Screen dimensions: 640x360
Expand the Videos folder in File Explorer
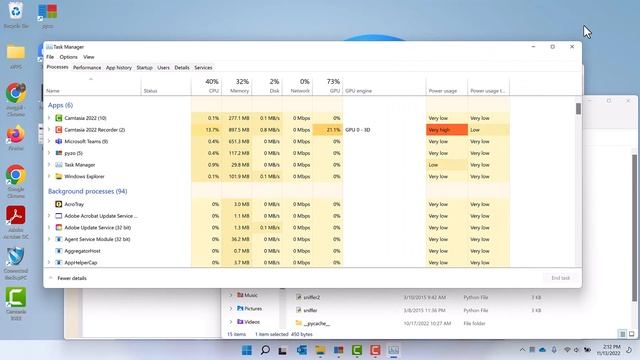pyautogui.click(x=231, y=322)
